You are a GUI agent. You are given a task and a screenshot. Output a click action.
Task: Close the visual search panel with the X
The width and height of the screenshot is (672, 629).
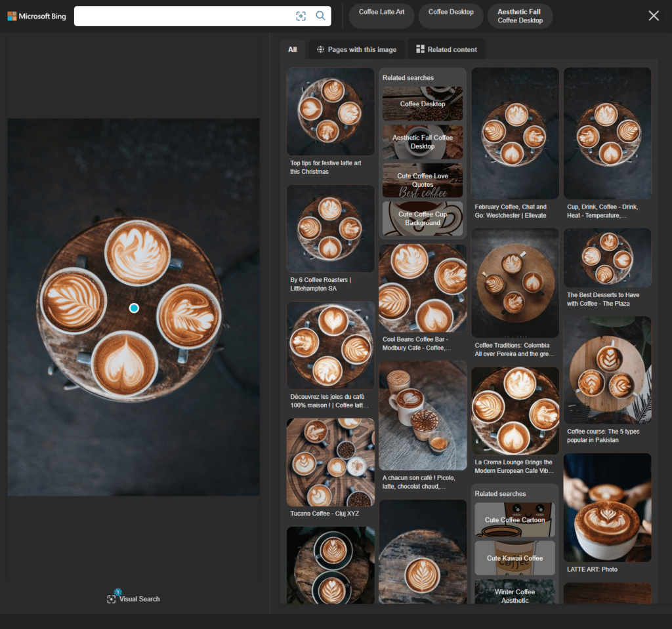(654, 15)
